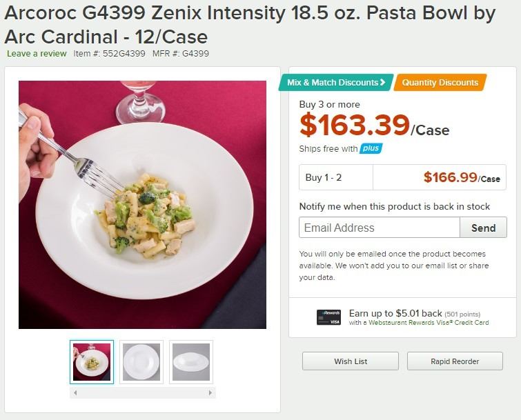Click the large pasta bowl product photo

[x=142, y=205]
